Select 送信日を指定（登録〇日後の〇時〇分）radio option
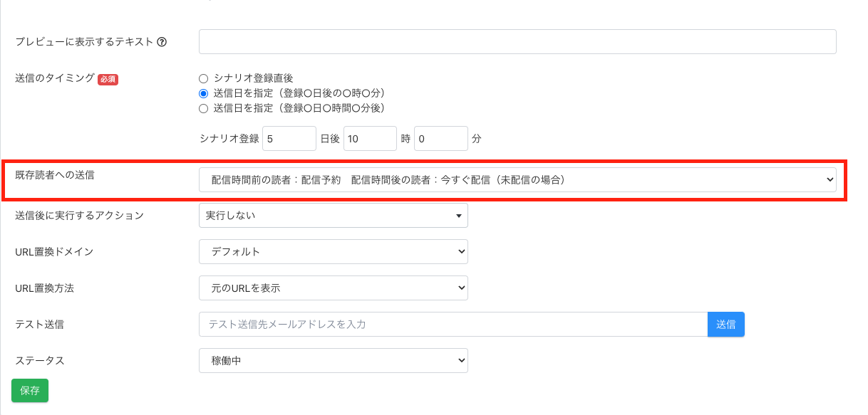The width and height of the screenshot is (868, 415). (204, 93)
